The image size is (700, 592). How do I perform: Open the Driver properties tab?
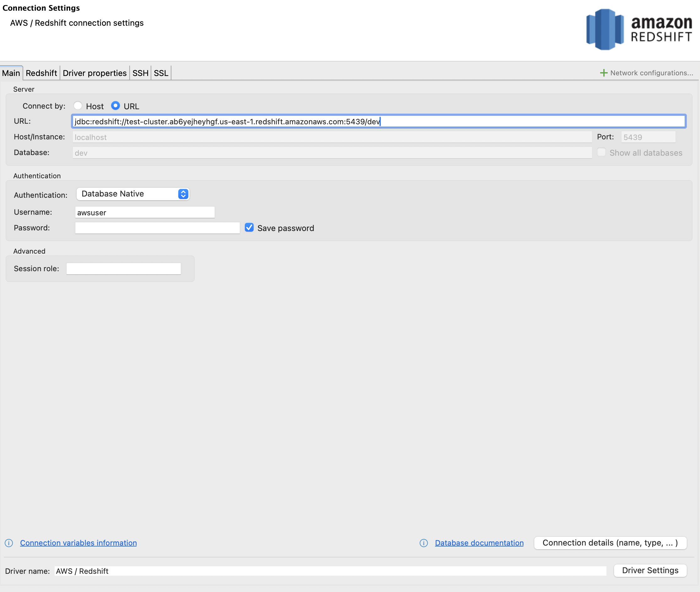94,73
